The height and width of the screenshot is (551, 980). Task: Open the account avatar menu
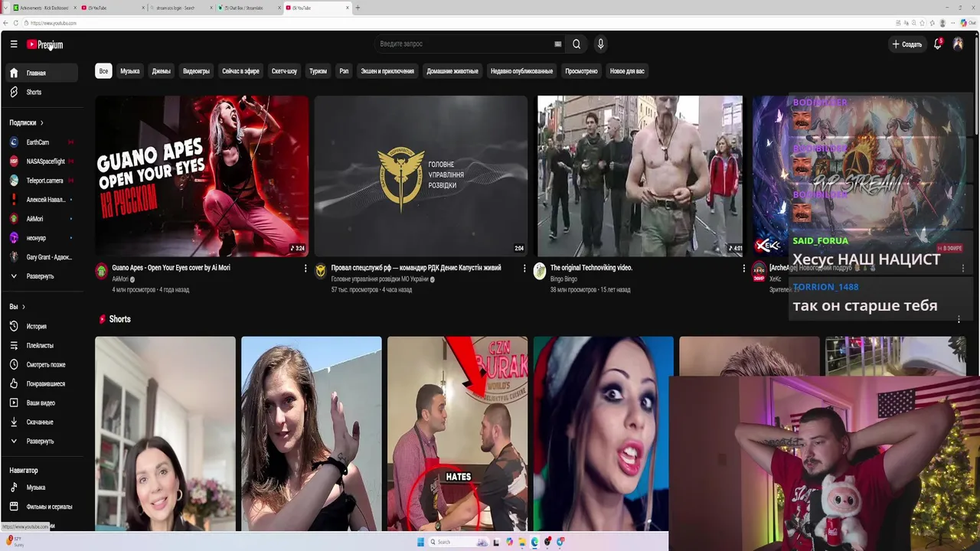tap(958, 44)
